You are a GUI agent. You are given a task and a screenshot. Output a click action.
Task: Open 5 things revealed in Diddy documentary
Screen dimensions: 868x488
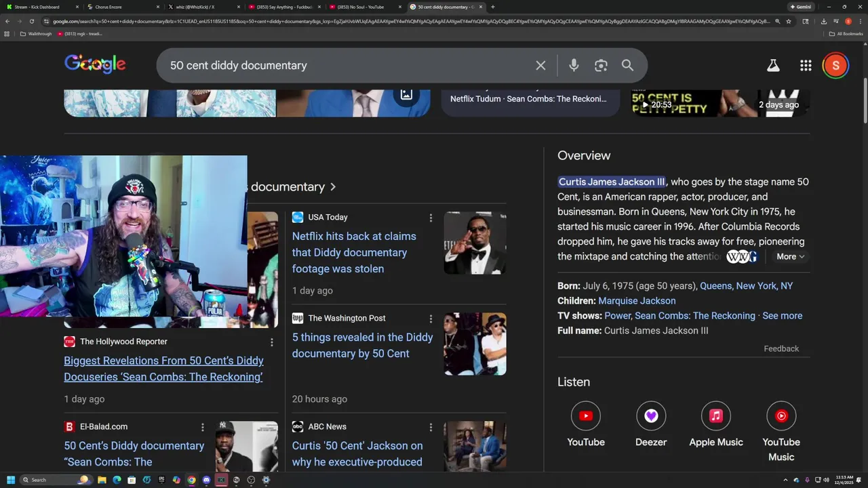coord(362,345)
